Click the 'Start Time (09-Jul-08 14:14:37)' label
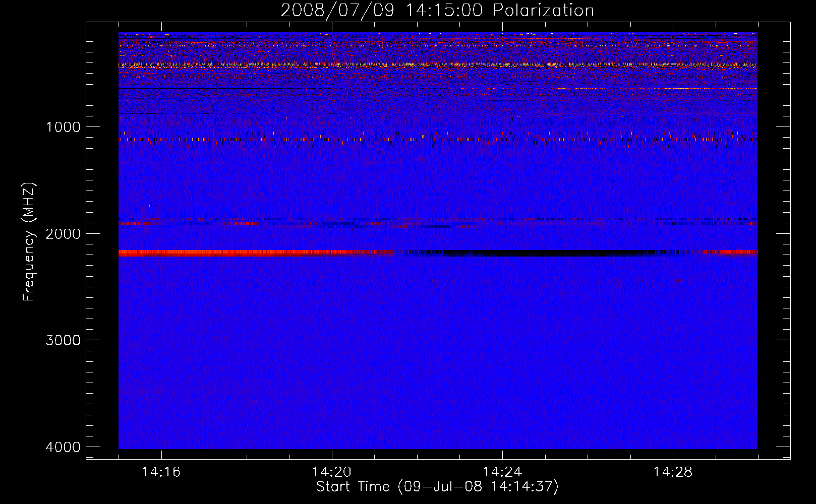Viewport: 816px width, 504px height. [x=437, y=487]
